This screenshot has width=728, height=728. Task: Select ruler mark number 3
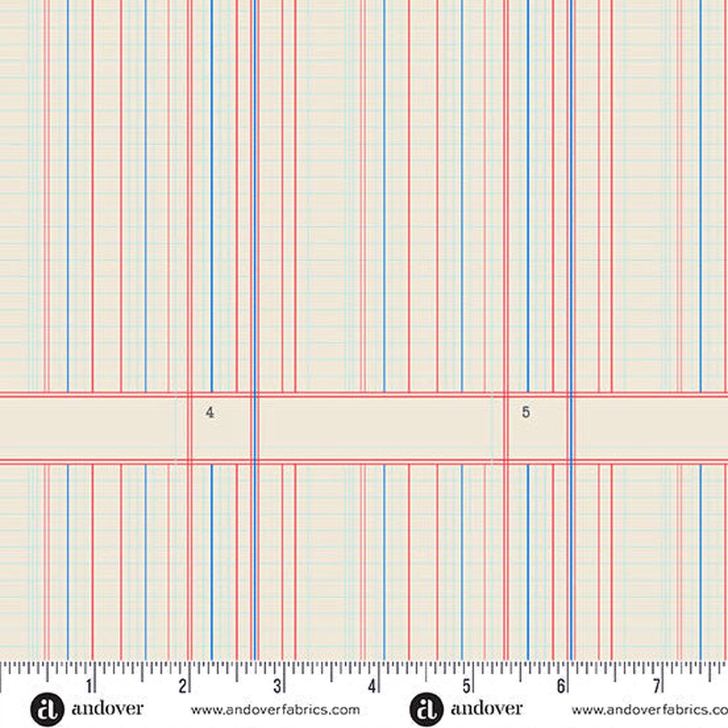tap(277, 686)
